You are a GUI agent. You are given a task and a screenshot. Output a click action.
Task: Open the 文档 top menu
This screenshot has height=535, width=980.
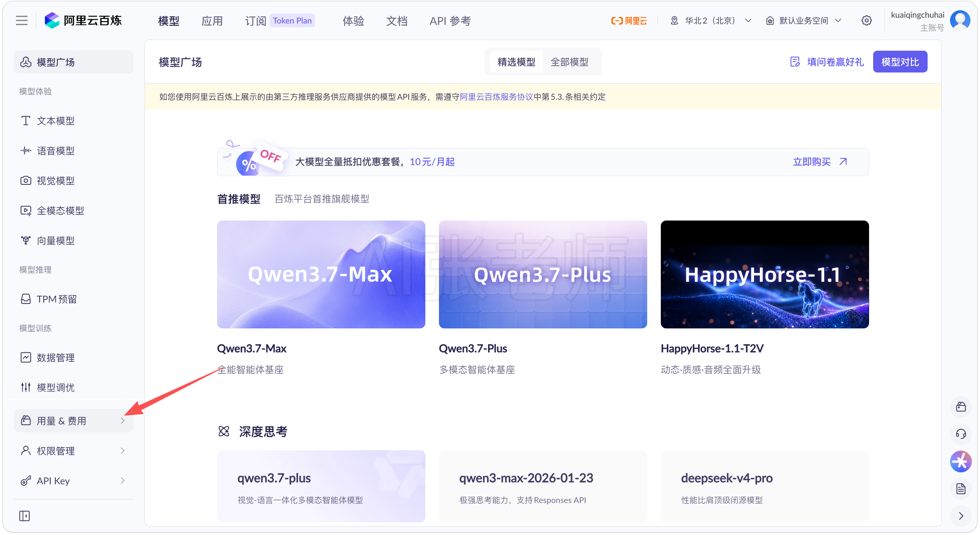click(x=396, y=20)
